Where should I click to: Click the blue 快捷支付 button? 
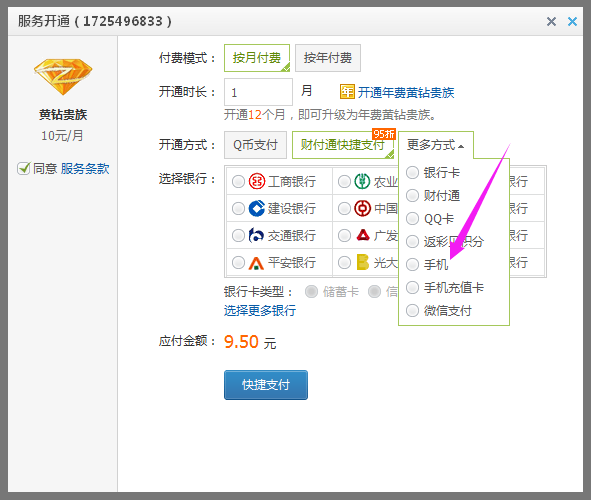click(266, 385)
